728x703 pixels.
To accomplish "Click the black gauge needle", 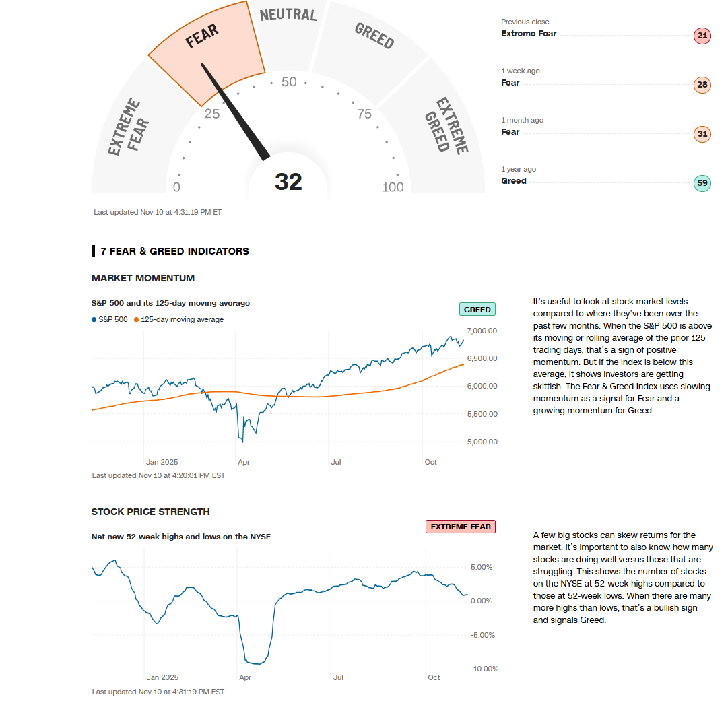I will 236,112.
